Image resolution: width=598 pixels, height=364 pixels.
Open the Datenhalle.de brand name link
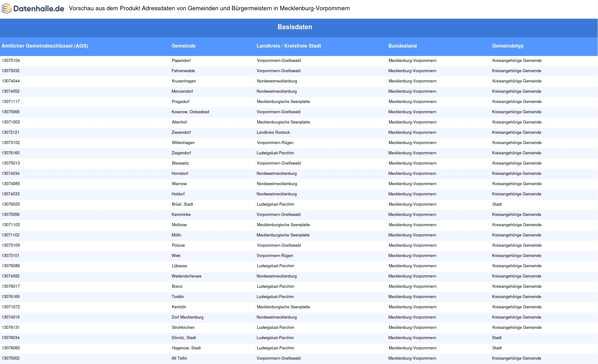39,9
